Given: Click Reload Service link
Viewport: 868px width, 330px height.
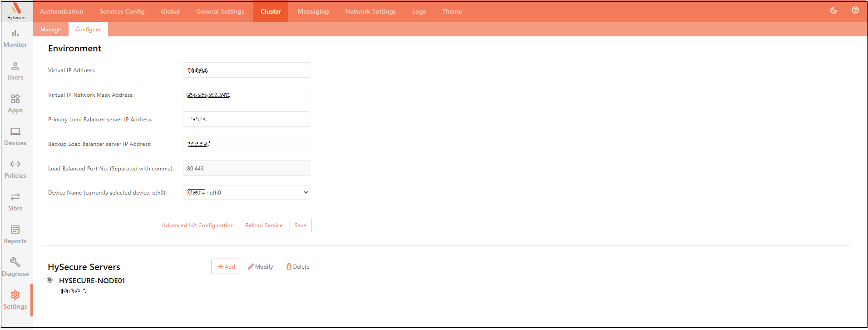Looking at the screenshot, I should [264, 225].
